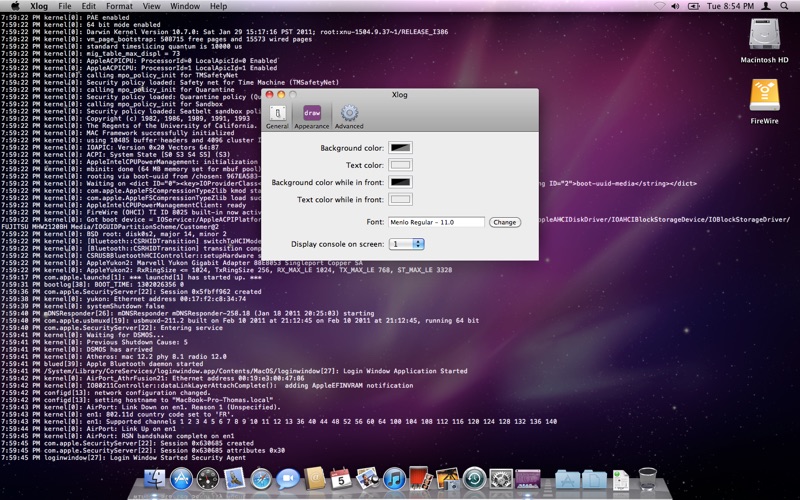Open the View menu
Screen dimensions: 800x500
click(152, 6)
